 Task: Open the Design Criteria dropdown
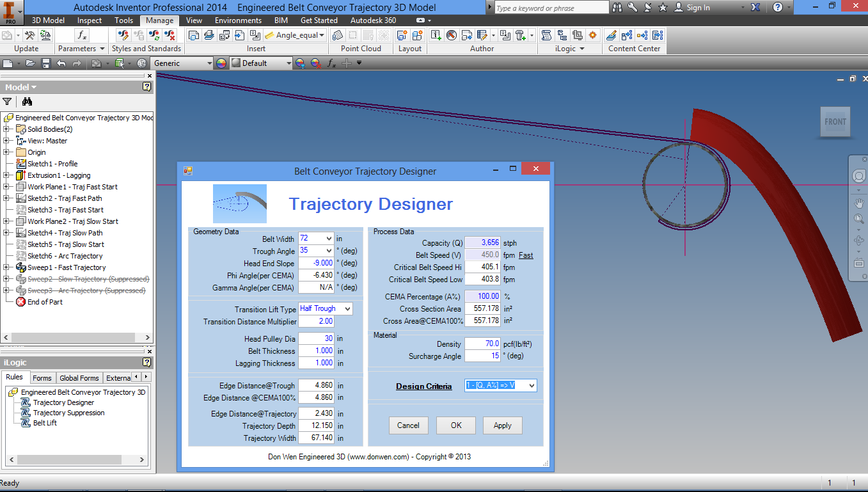click(532, 385)
